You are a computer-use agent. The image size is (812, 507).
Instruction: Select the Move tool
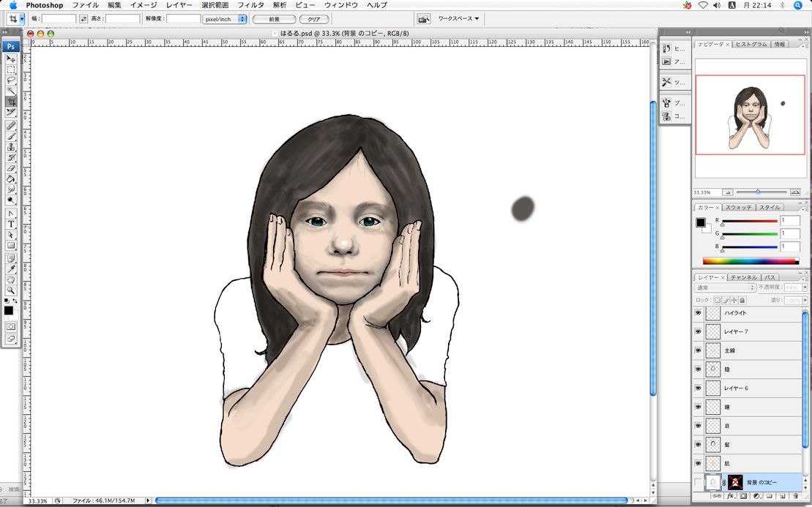[x=11, y=59]
